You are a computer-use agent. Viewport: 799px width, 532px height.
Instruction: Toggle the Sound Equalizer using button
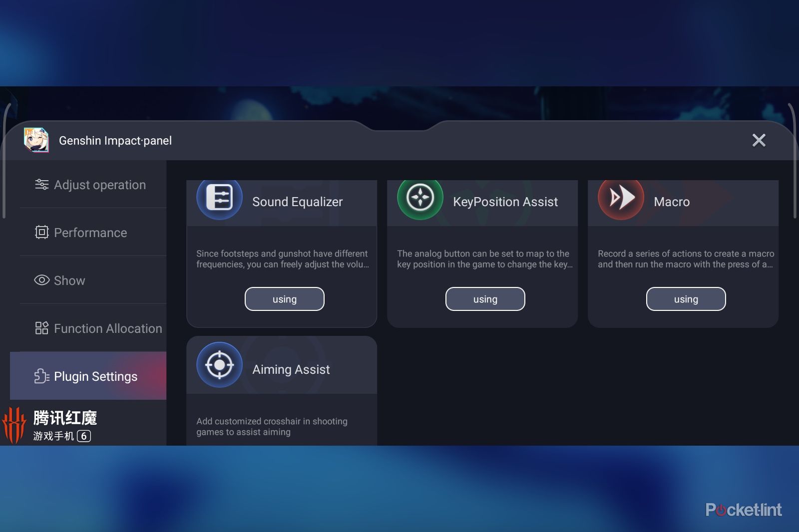coord(284,299)
